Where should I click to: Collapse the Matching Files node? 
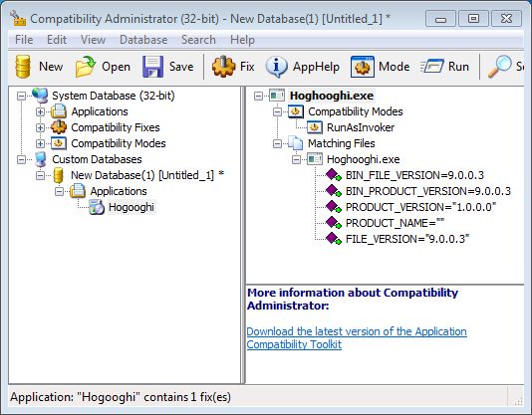point(278,143)
